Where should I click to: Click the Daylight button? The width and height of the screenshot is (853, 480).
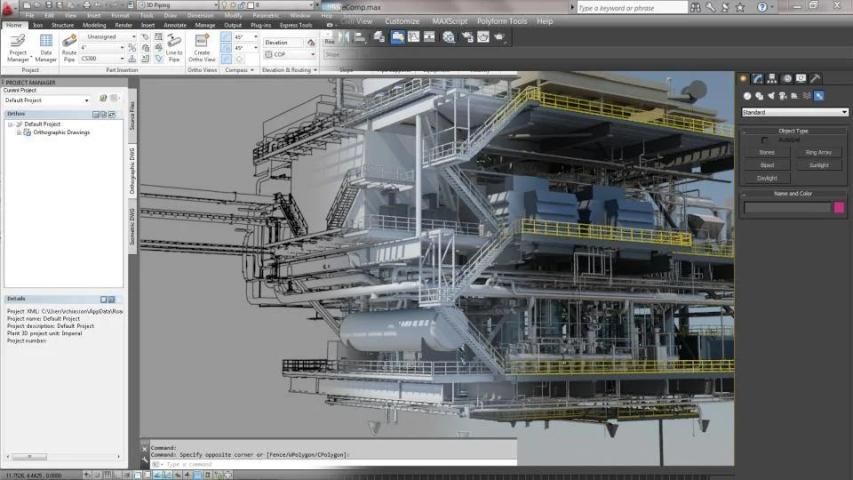pyautogui.click(x=767, y=178)
